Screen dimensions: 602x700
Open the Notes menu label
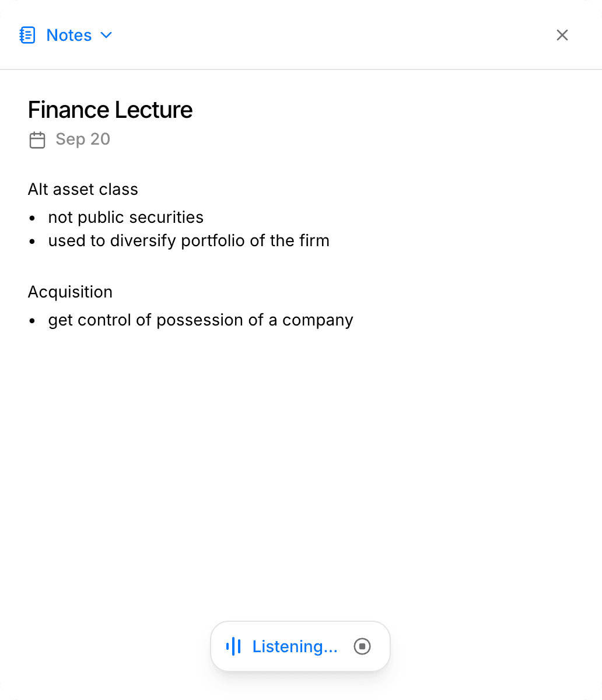69,35
